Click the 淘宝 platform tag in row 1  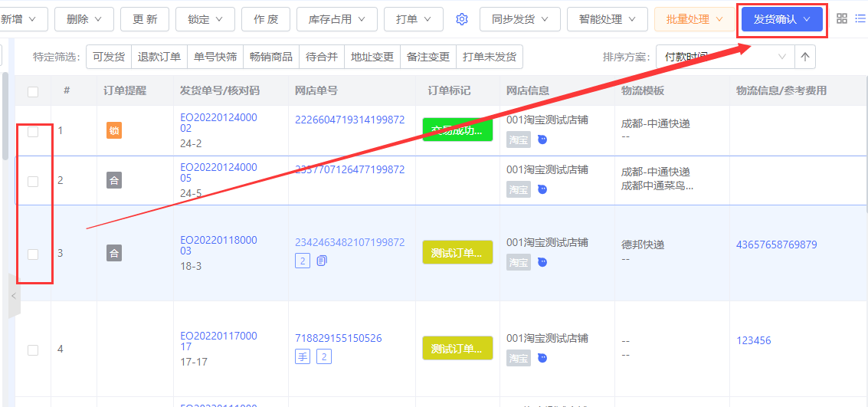click(x=518, y=140)
